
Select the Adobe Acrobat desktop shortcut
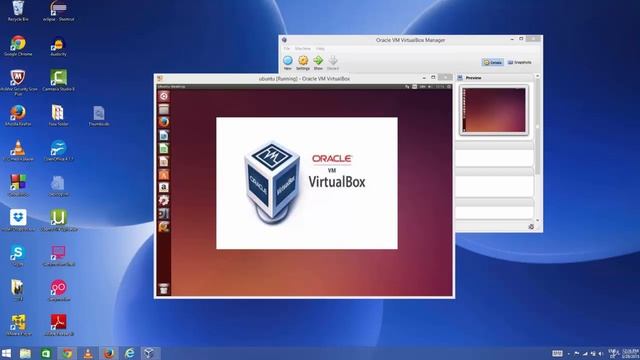[58, 325]
